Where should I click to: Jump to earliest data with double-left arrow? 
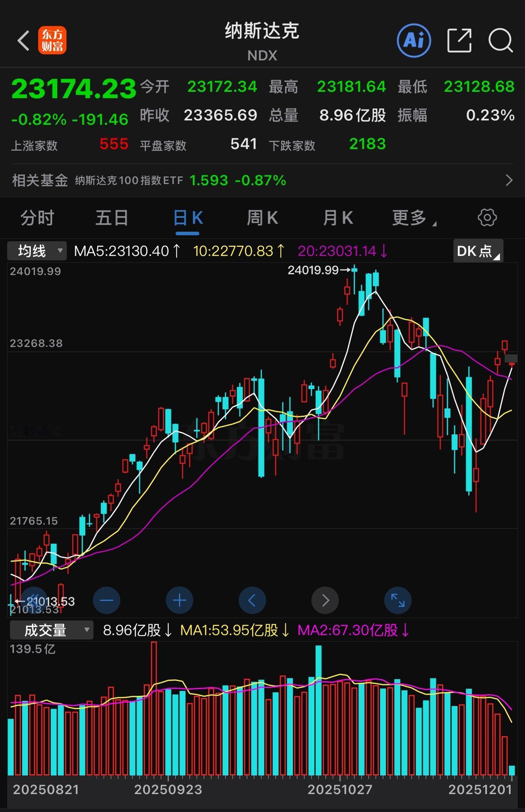34,600
